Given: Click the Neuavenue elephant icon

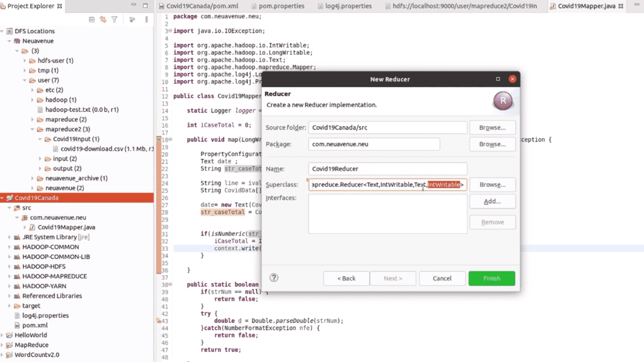Looking at the screenshot, I should click(x=17, y=41).
